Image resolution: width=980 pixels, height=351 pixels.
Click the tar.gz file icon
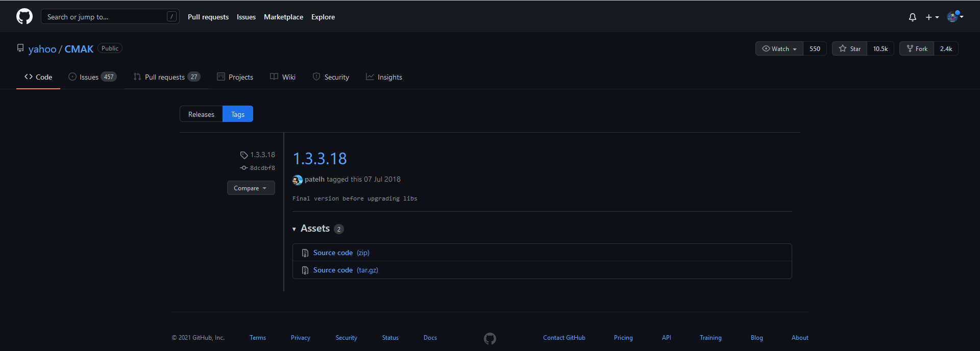pos(305,270)
